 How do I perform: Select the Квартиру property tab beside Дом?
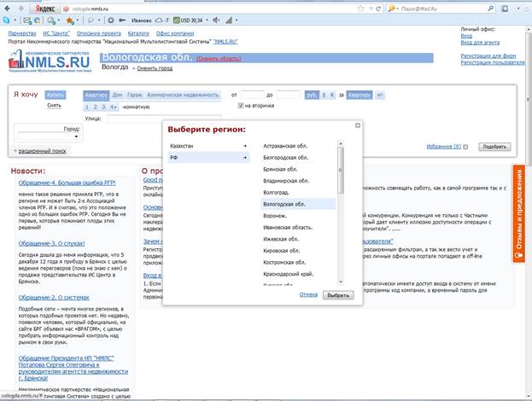[96, 96]
